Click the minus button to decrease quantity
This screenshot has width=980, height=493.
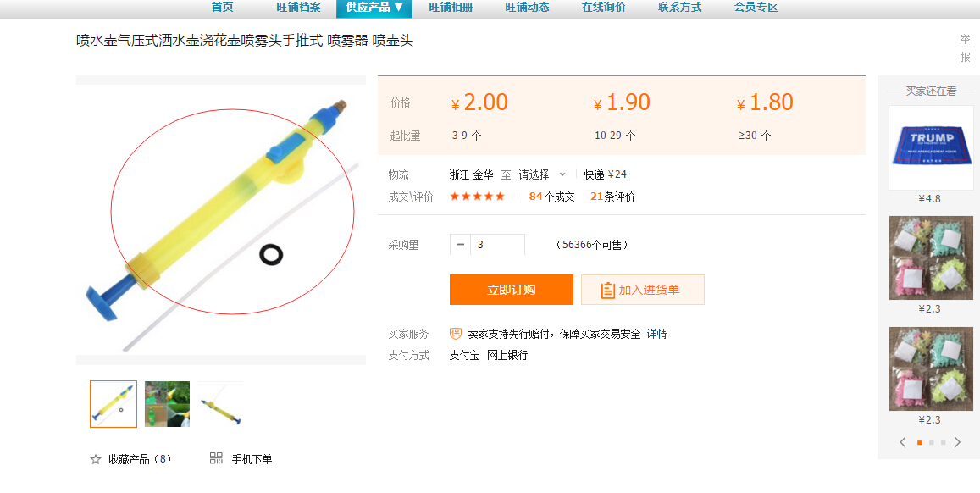(x=460, y=245)
